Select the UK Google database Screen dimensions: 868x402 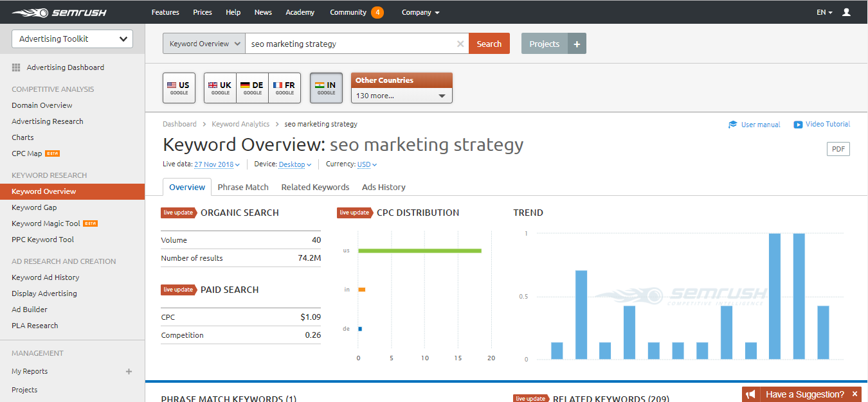pos(220,88)
